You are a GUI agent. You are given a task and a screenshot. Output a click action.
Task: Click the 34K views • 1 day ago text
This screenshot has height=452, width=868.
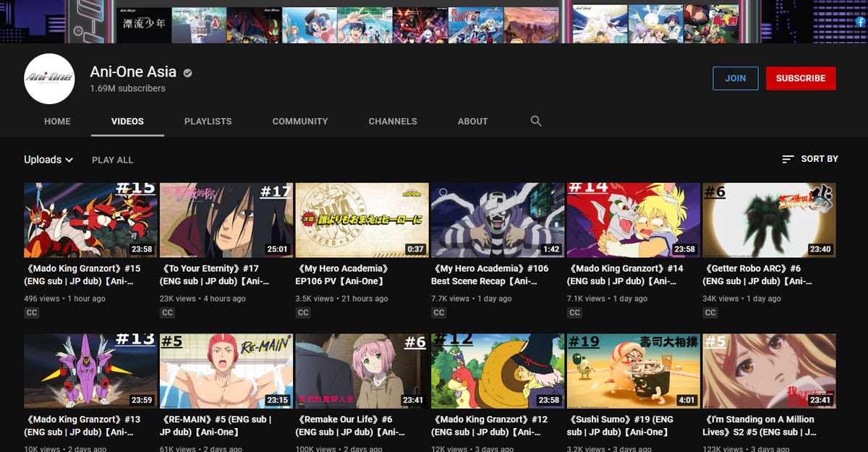coord(742,299)
